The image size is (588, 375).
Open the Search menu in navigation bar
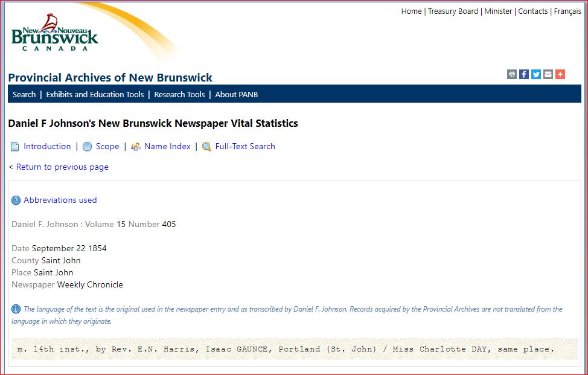pos(24,94)
